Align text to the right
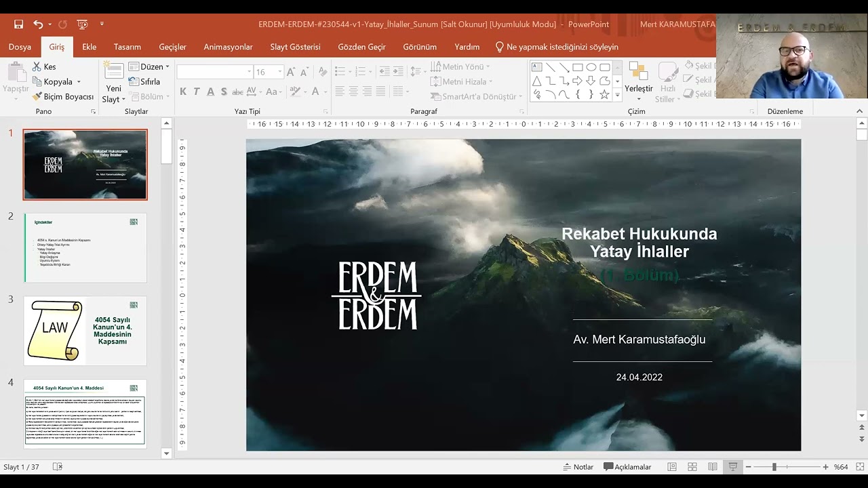The height and width of the screenshot is (488, 868). click(x=367, y=91)
